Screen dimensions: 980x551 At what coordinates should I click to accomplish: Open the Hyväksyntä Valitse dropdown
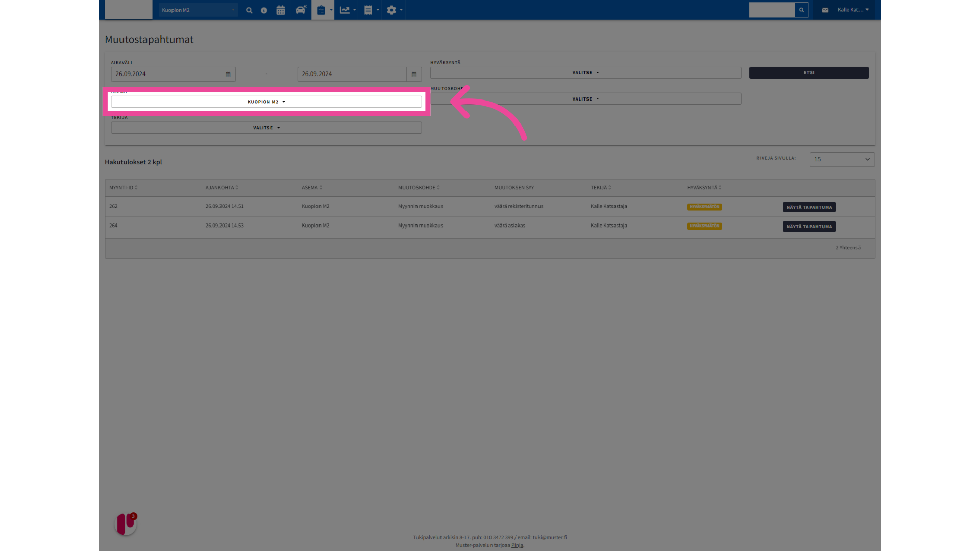(x=585, y=73)
